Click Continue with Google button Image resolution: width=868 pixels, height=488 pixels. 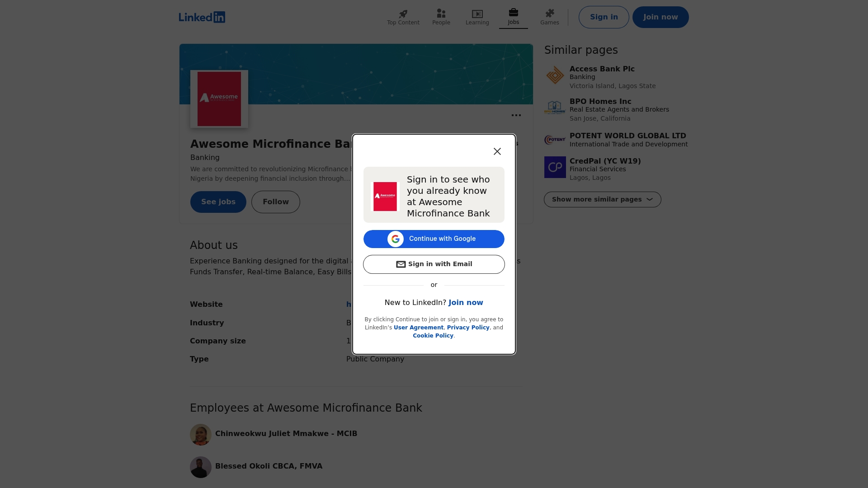pyautogui.click(x=434, y=239)
